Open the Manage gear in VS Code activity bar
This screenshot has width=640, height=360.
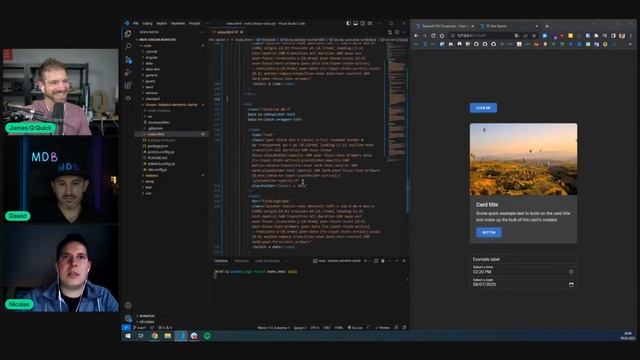click(128, 318)
